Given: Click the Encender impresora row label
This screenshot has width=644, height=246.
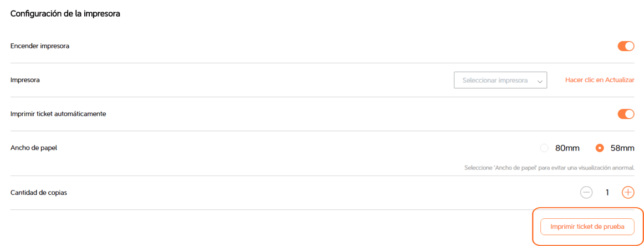Looking at the screenshot, I should click(40, 46).
